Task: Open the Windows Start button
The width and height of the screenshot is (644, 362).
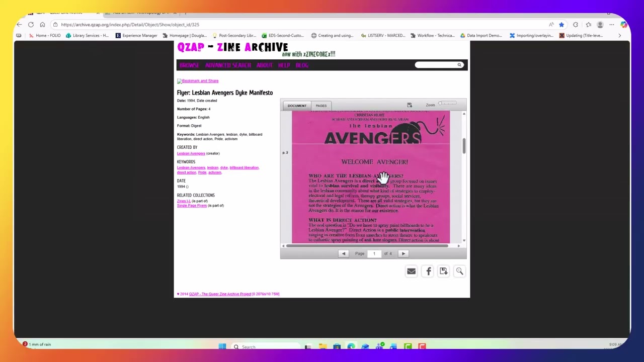Action: pos(222,346)
